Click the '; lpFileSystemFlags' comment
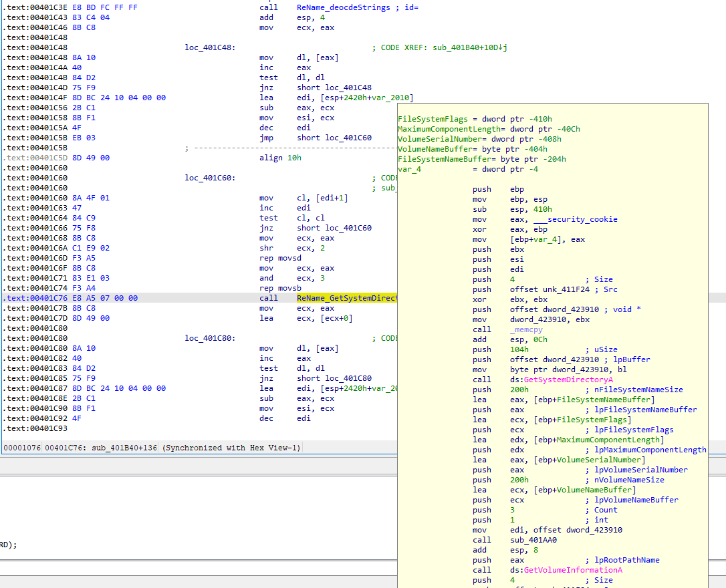Image resolution: width=726 pixels, height=588 pixels. click(630, 430)
